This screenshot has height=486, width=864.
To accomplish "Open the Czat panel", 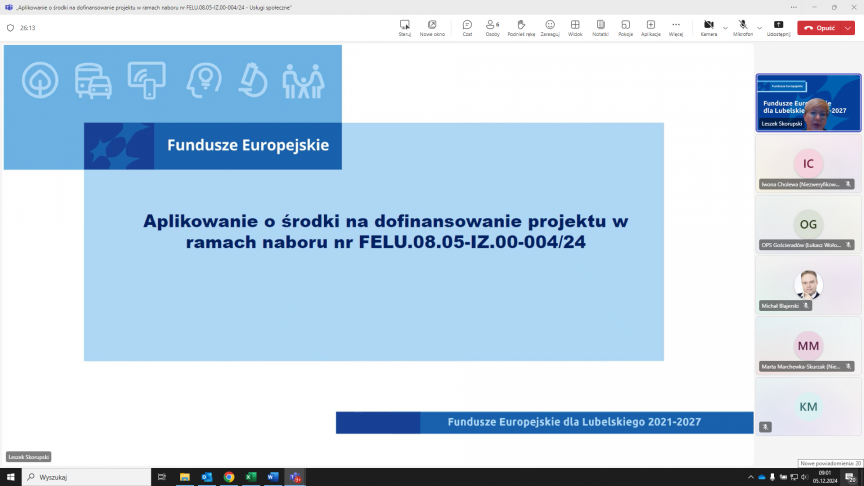I will (467, 28).
